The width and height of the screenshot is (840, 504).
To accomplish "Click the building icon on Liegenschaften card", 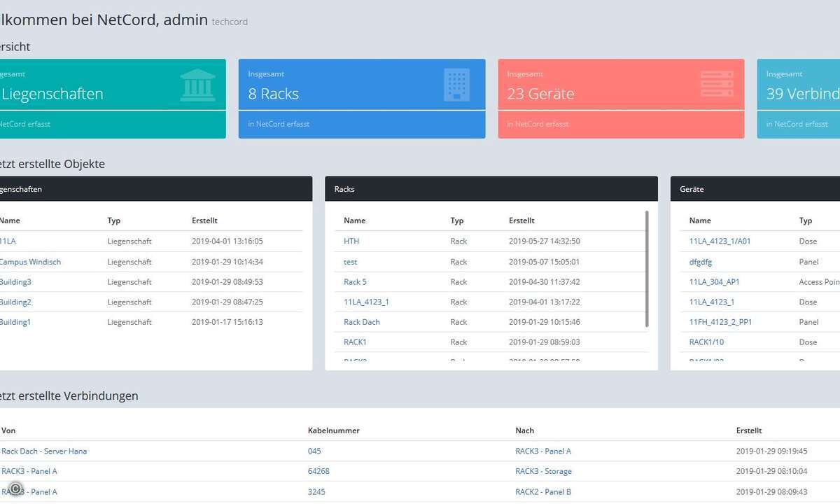I will 198,85.
